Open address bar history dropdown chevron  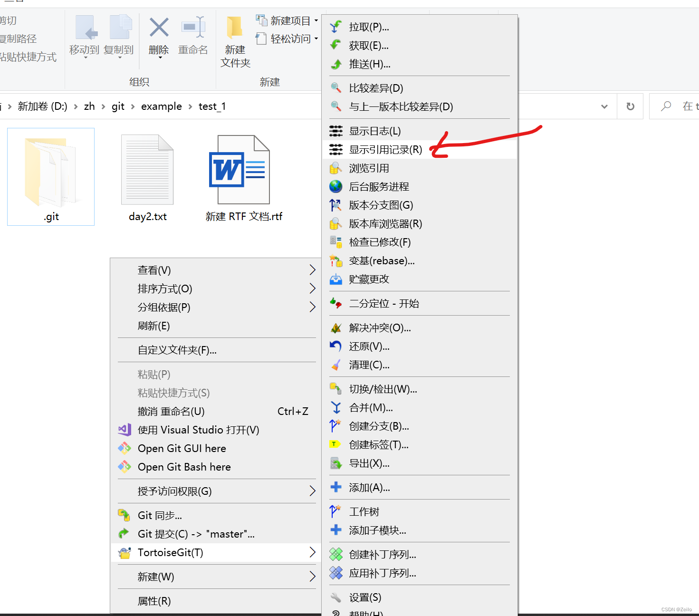tap(604, 106)
